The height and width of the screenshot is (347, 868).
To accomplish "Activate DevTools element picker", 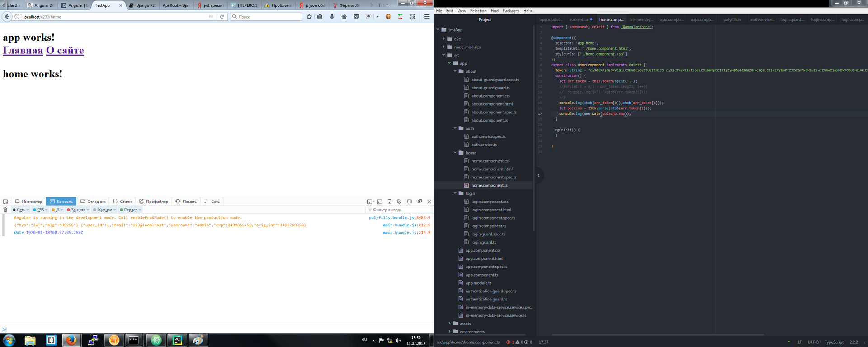I will point(5,202).
